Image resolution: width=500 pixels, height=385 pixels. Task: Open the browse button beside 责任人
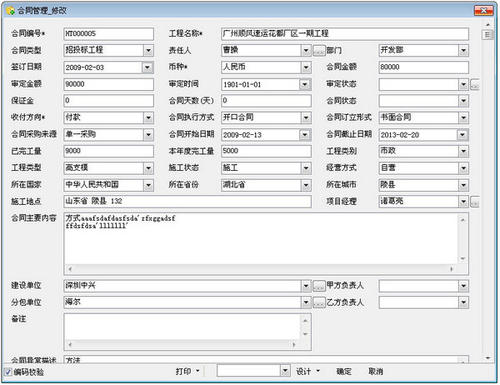click(x=319, y=51)
